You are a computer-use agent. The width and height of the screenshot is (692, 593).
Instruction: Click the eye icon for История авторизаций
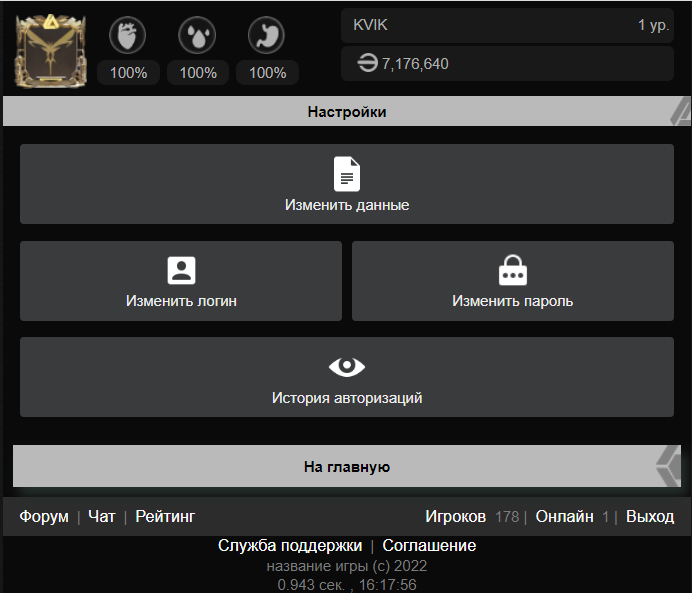pyautogui.click(x=347, y=367)
